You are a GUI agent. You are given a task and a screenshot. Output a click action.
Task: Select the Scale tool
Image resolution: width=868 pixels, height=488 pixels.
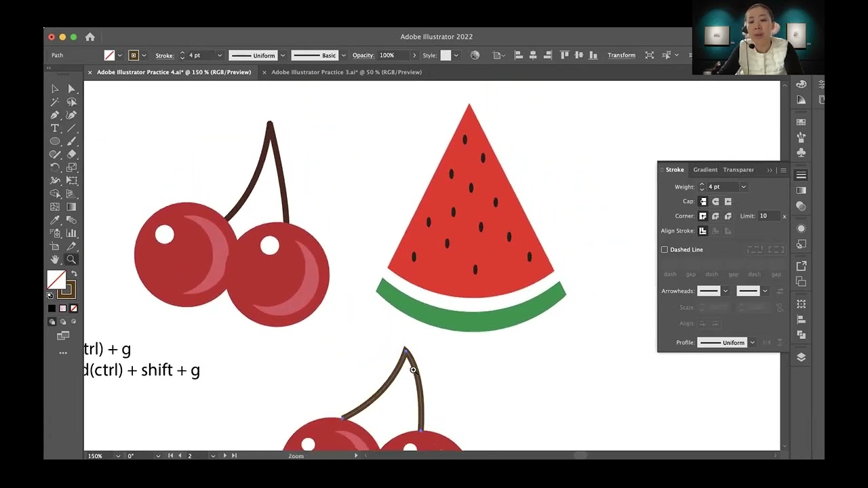(71, 167)
